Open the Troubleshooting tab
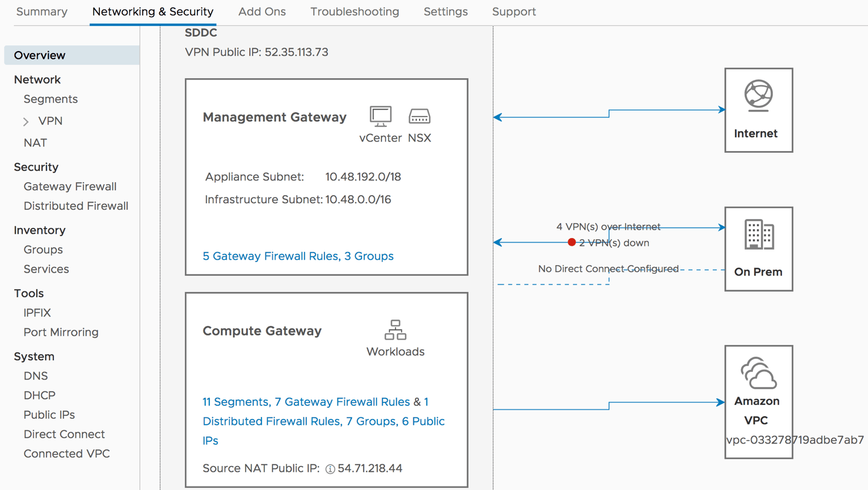This screenshot has width=868, height=490. click(355, 12)
